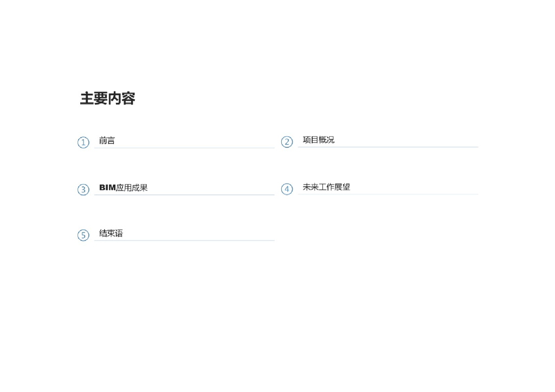The image size is (555, 392).
Task: Select the 前言 entry
Action: click(107, 140)
